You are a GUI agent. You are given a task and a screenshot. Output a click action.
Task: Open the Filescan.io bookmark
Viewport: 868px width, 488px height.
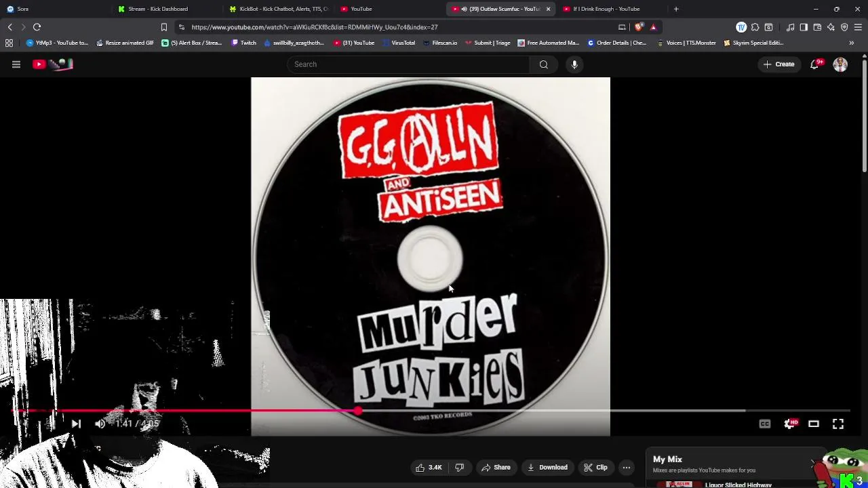click(439, 43)
